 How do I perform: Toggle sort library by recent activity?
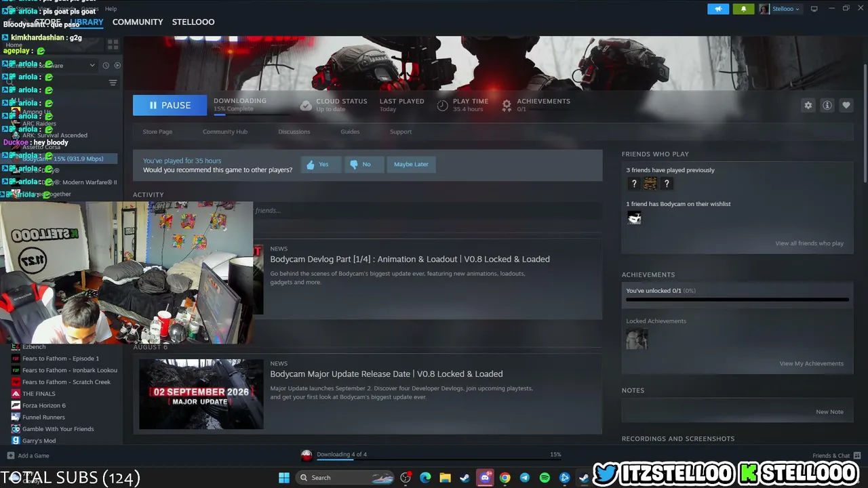pyautogui.click(x=106, y=65)
